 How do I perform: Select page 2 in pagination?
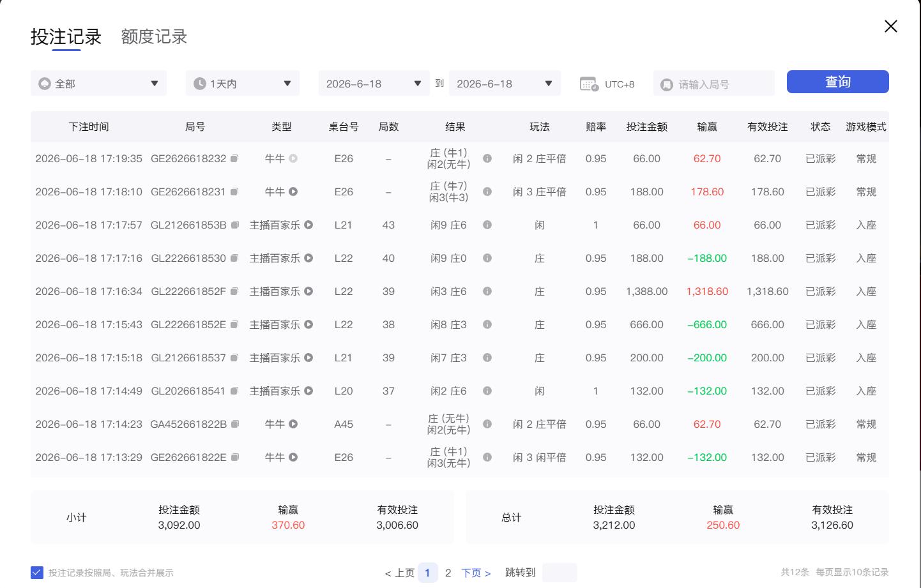448,573
